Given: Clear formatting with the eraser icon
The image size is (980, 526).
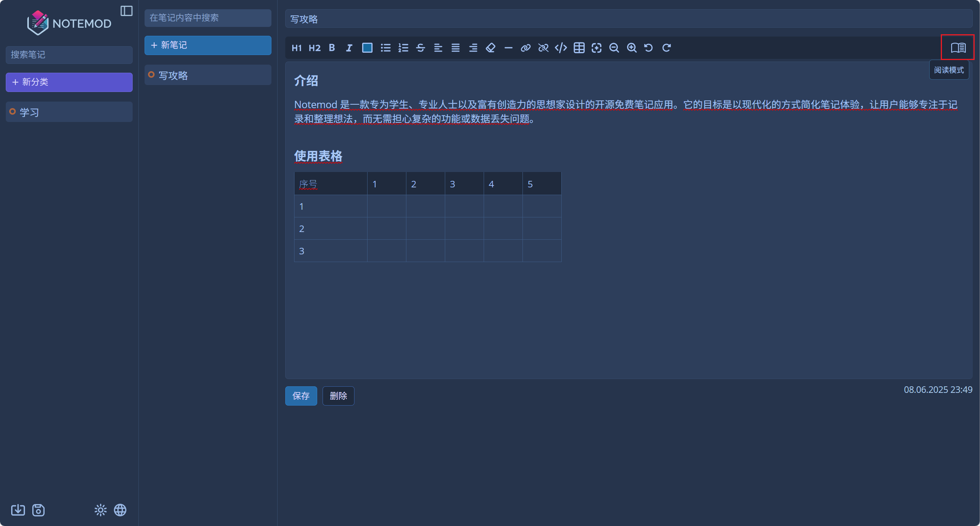Looking at the screenshot, I should tap(491, 48).
